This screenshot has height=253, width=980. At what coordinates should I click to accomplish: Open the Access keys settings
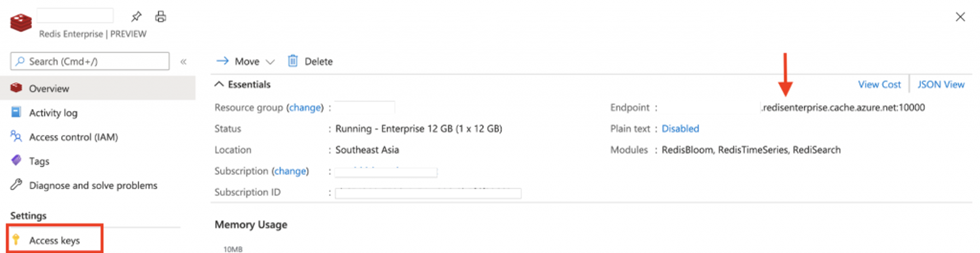[x=55, y=240]
